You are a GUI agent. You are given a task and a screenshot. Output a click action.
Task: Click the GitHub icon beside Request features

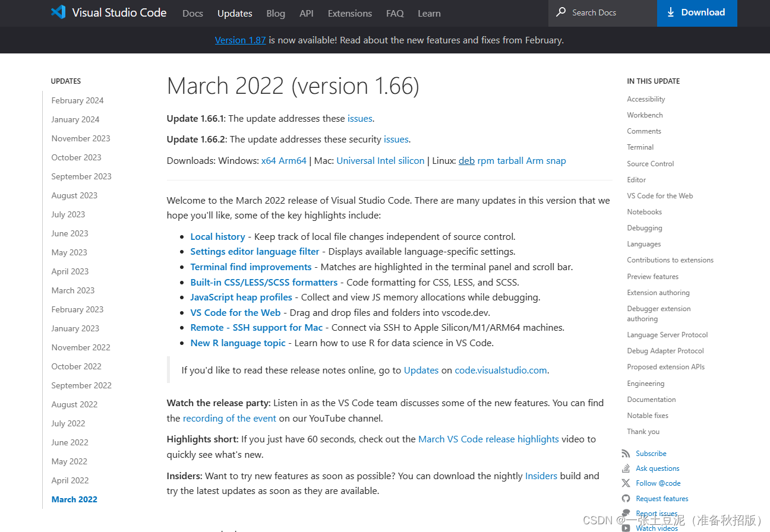(x=626, y=499)
